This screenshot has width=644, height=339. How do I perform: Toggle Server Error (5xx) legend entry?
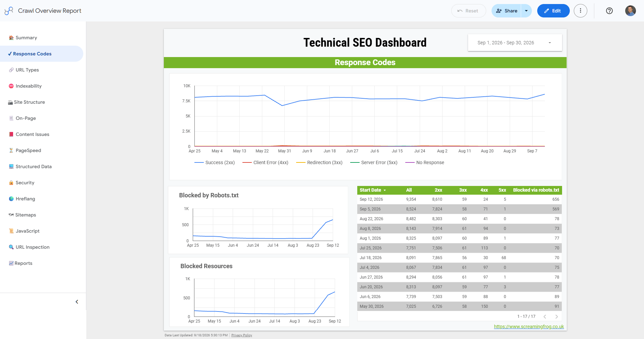[374, 162]
